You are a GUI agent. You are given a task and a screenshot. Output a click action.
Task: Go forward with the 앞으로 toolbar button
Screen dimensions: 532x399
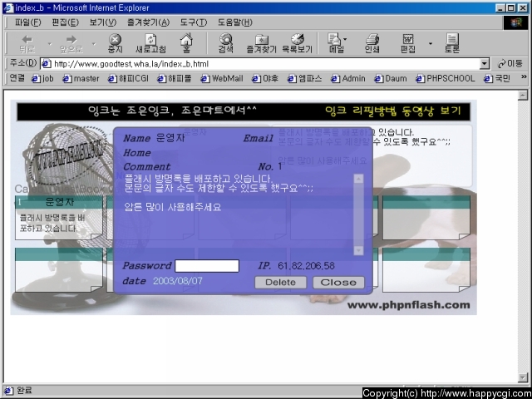pyautogui.click(x=71, y=44)
